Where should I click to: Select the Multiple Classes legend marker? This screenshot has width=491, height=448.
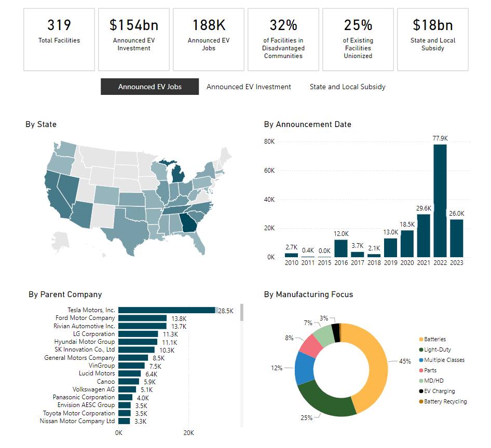tap(421, 360)
